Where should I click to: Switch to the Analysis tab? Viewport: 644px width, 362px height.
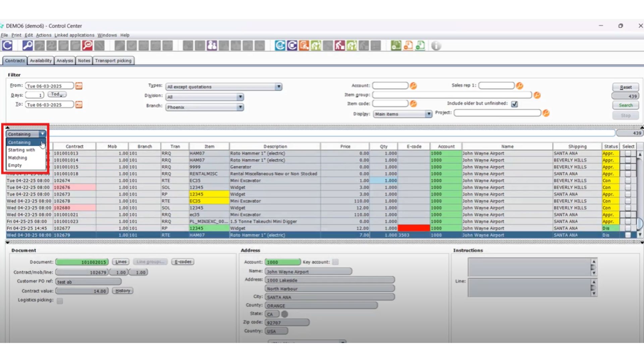(x=65, y=61)
